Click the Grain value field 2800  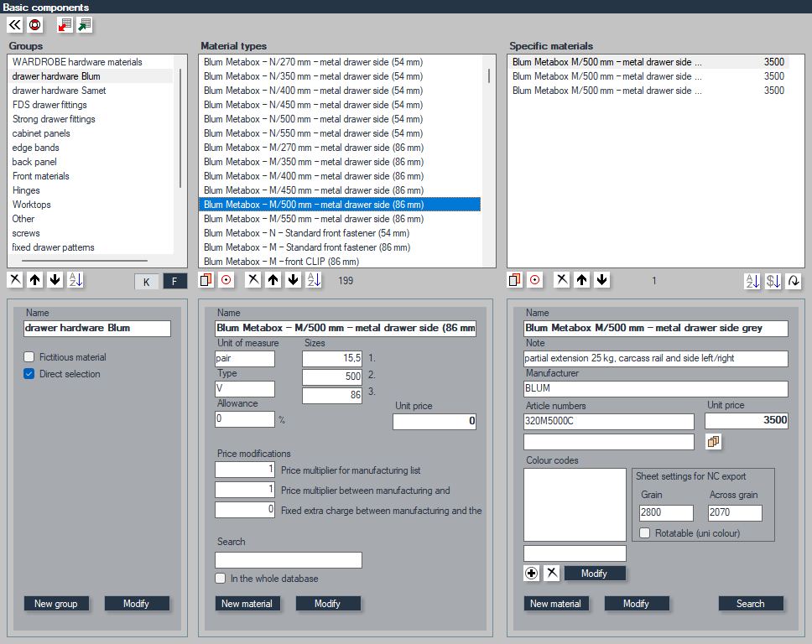coord(667,512)
